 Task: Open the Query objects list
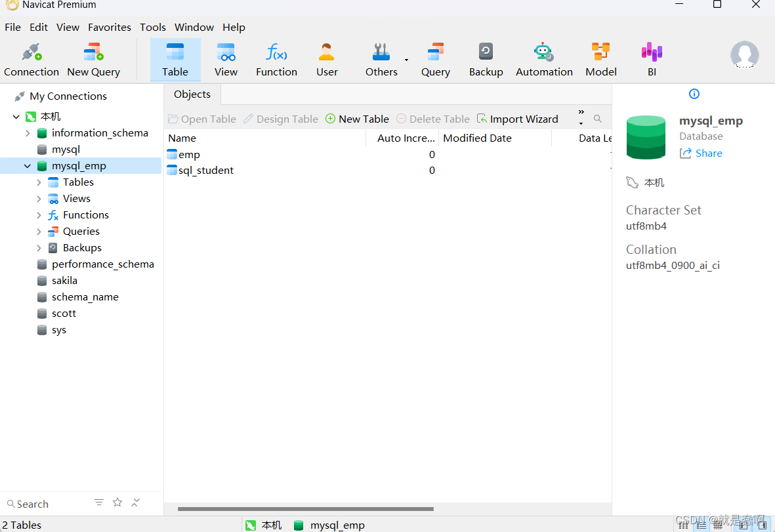(436, 60)
